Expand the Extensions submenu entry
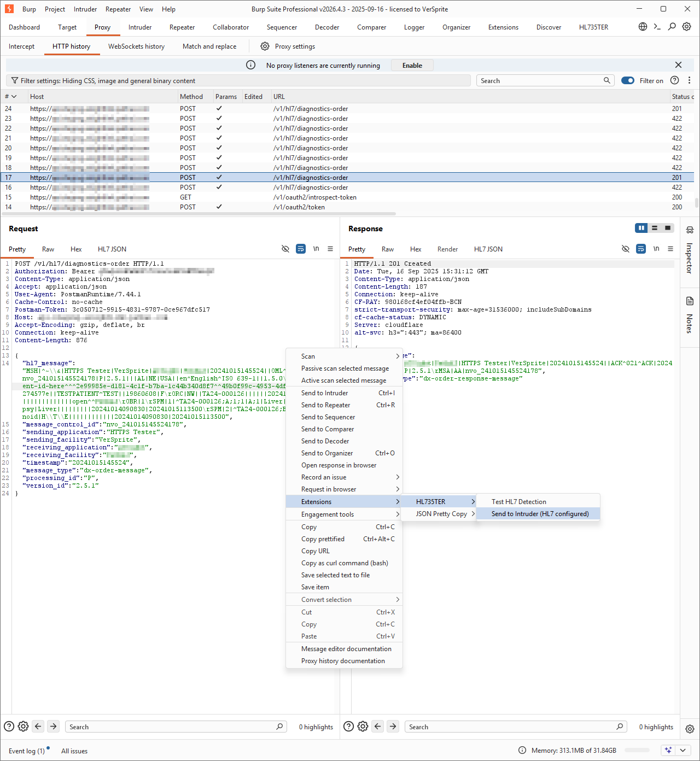 pyautogui.click(x=344, y=502)
